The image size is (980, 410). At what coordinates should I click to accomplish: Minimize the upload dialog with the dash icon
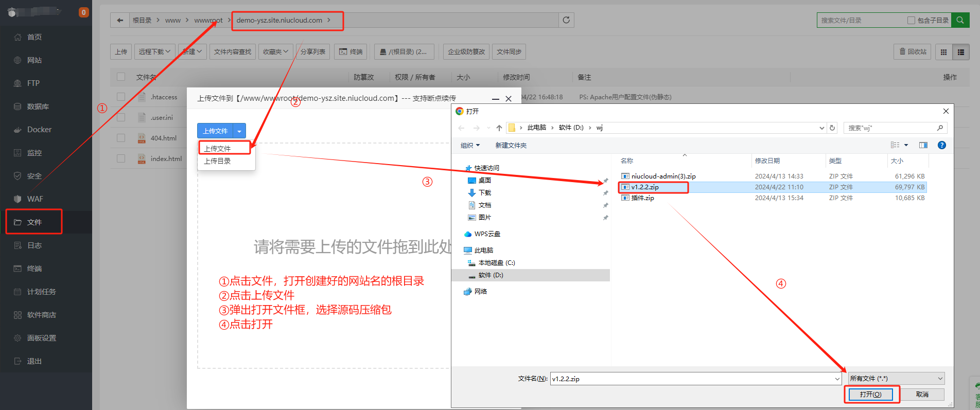496,98
